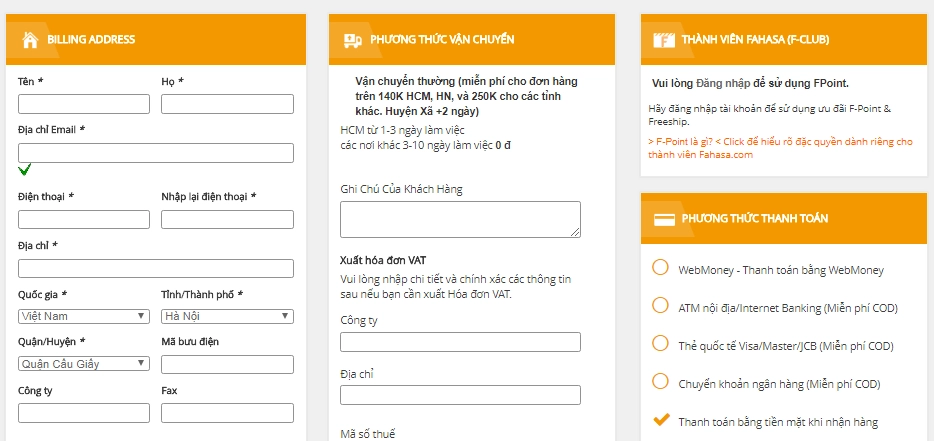Click the Ghi Chú Của Khách Hàng textarea

(460, 219)
